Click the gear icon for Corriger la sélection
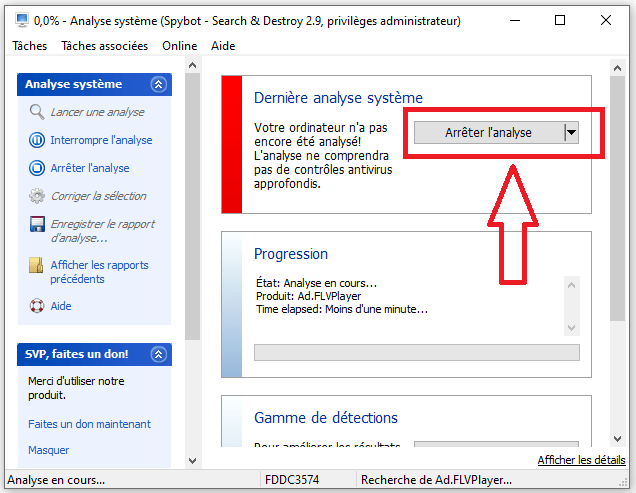Viewport: 636px width, 493px height. (37, 196)
